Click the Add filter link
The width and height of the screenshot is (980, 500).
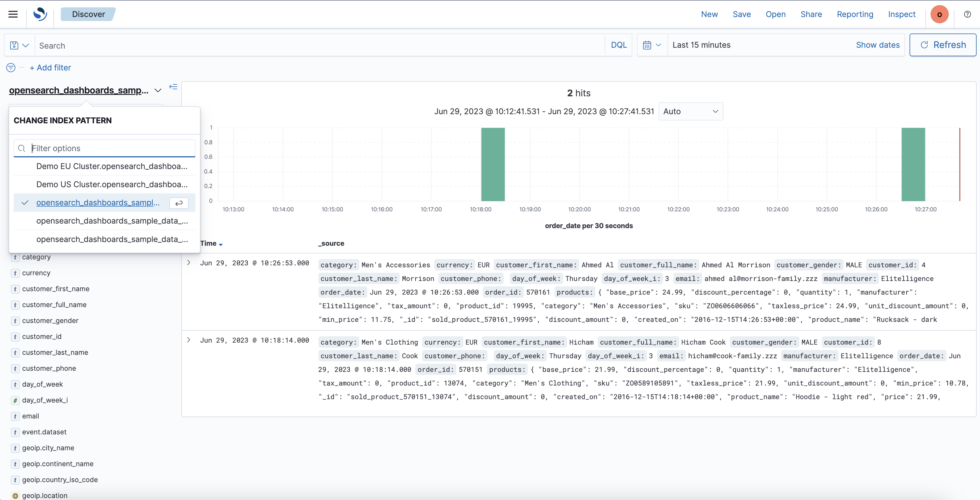click(50, 67)
